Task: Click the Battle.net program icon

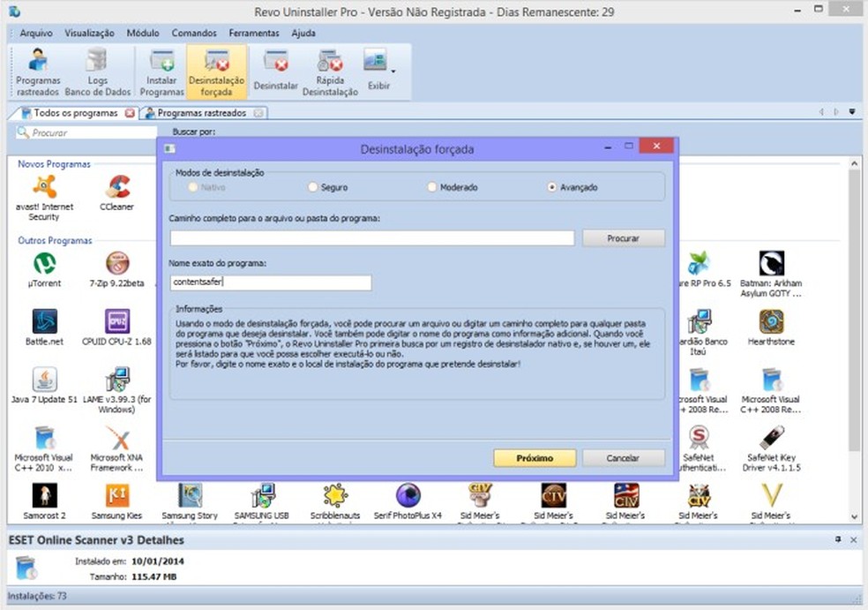Action: (44, 325)
